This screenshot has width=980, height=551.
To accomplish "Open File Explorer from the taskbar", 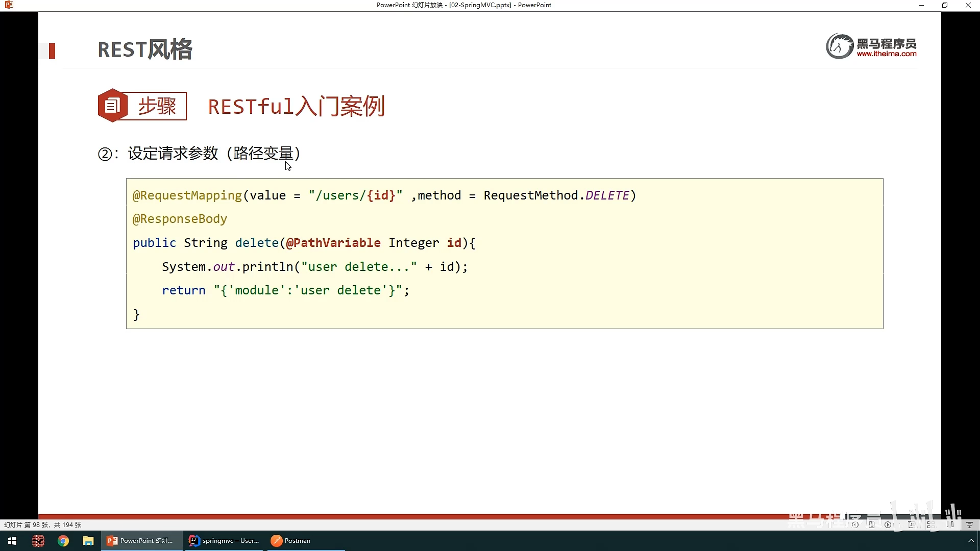I will tap(88, 541).
